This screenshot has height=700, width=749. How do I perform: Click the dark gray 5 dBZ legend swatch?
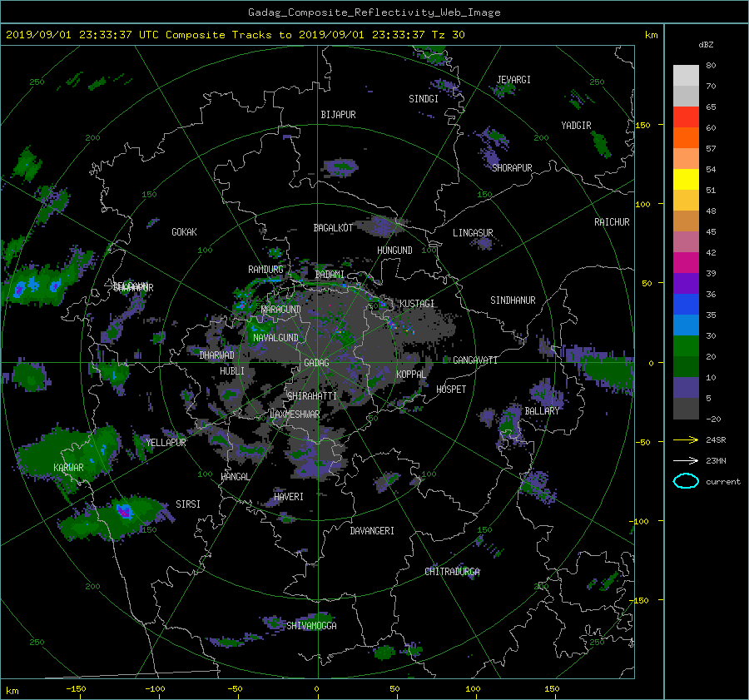coord(686,408)
